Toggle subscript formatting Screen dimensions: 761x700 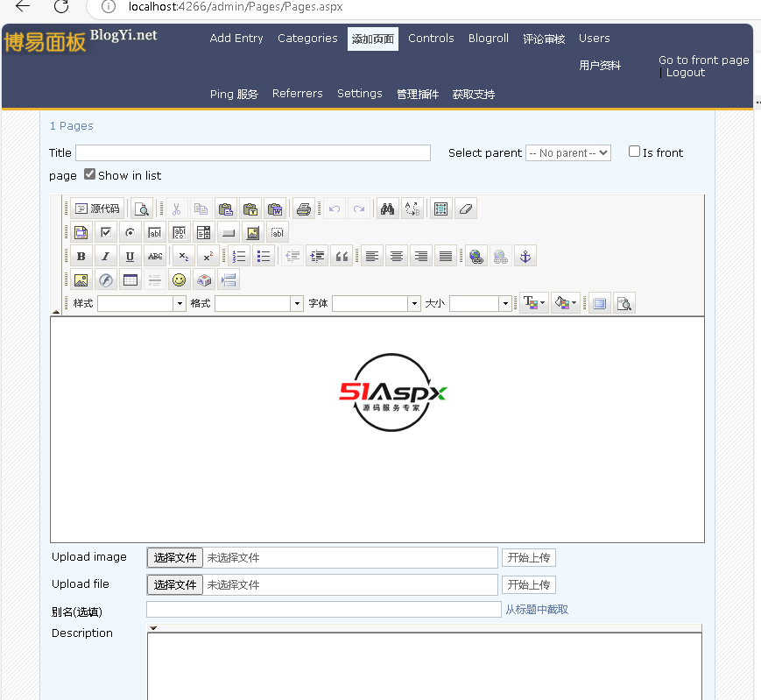[183, 257]
